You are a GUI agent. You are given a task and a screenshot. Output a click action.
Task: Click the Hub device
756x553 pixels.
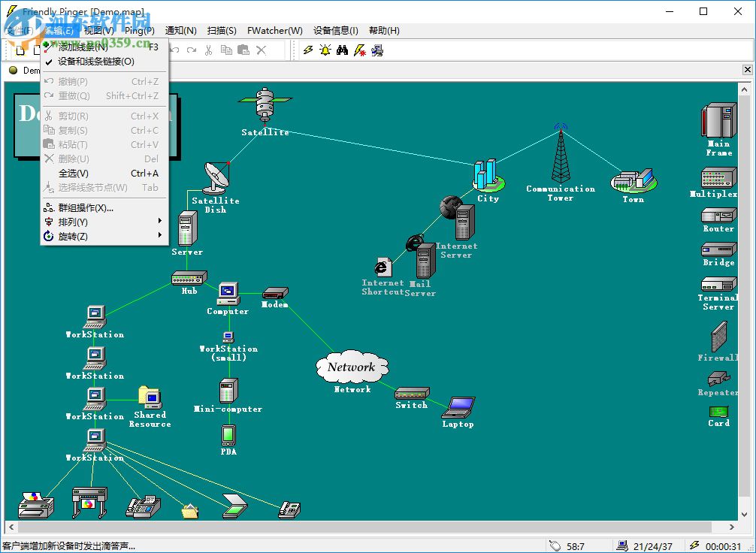pyautogui.click(x=189, y=278)
